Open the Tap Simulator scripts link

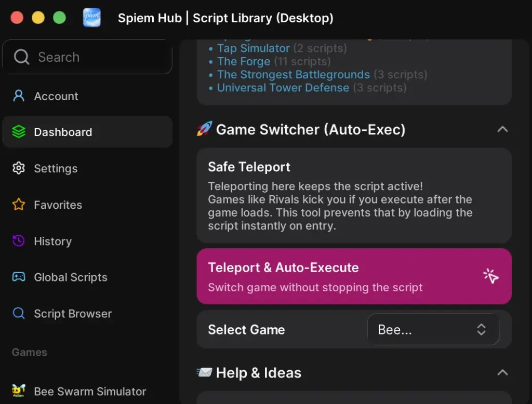[x=254, y=48]
